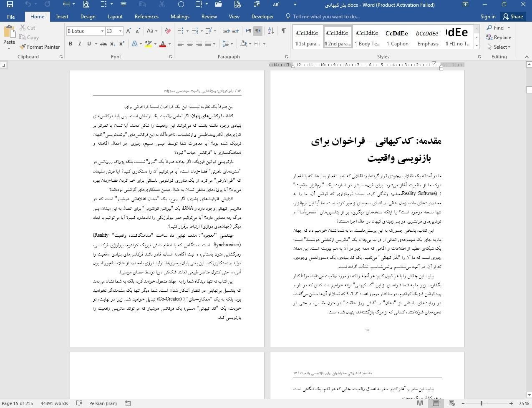
Task: Align text right
Action: click(199, 44)
